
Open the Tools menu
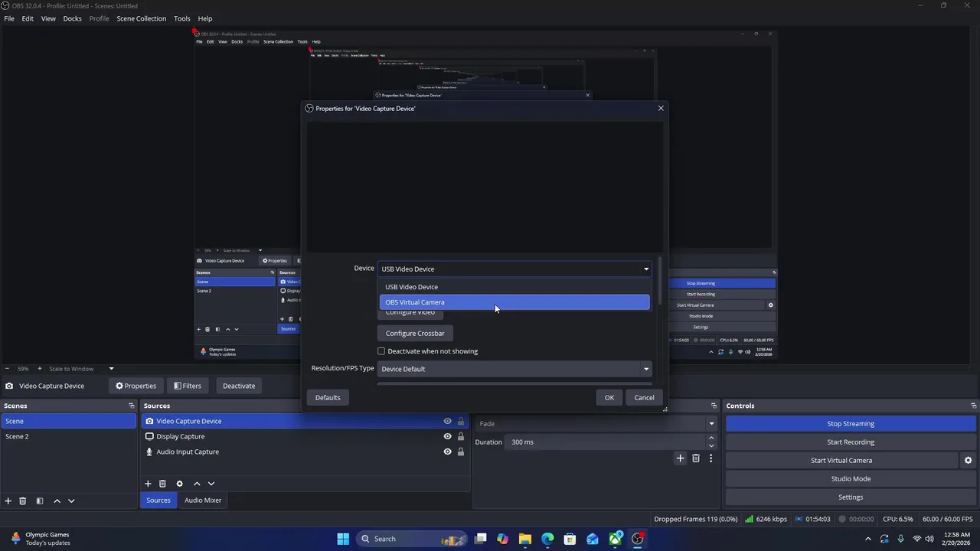click(182, 18)
